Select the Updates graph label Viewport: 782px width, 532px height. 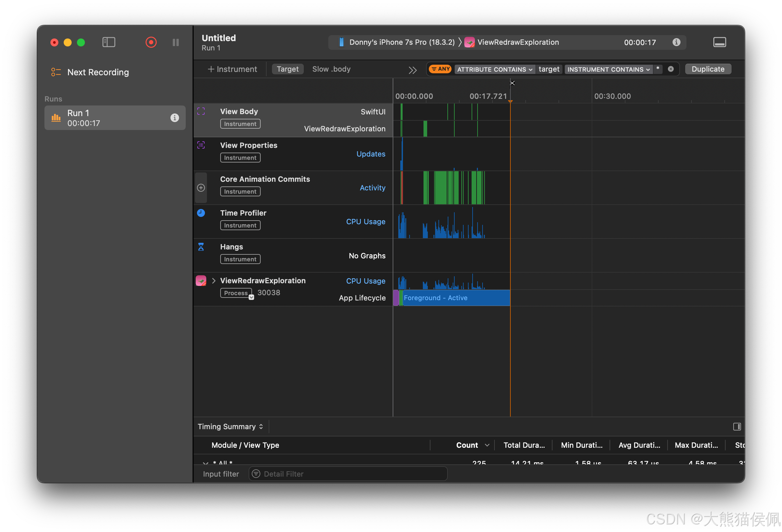370,154
